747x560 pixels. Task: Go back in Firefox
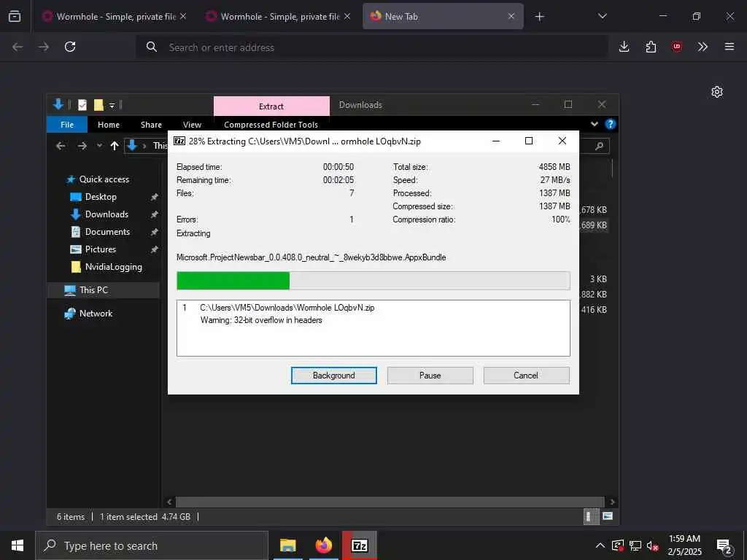coord(18,47)
